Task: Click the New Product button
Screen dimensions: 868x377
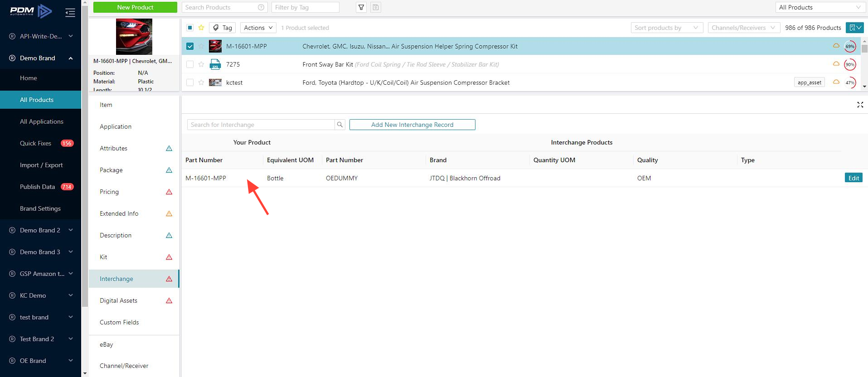Action: 135,7
